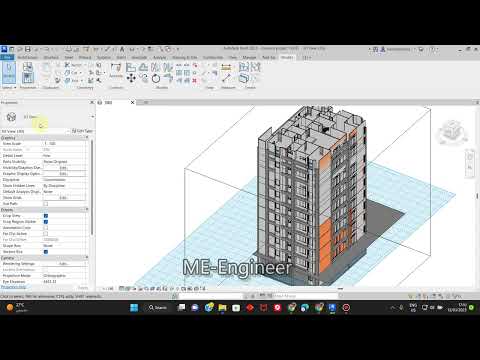Image resolution: width=480 pixels, height=360 pixels.
Task: Select the Aligned Dimension tool
Action: coord(226,67)
